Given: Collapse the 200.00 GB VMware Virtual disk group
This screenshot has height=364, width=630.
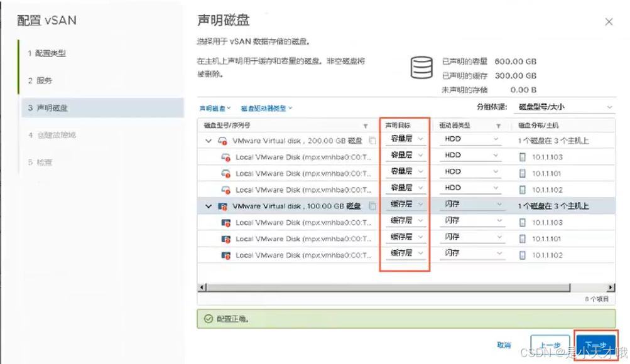Looking at the screenshot, I should click(208, 141).
